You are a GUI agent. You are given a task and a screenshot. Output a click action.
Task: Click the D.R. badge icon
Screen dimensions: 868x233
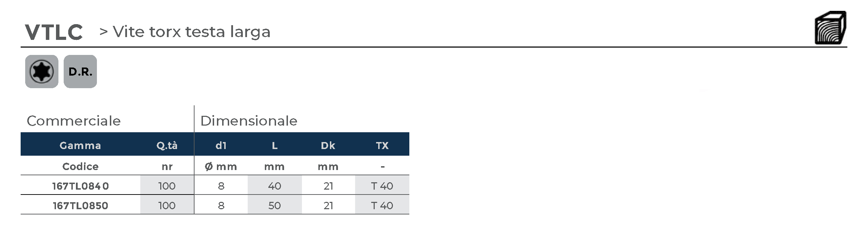tap(80, 71)
